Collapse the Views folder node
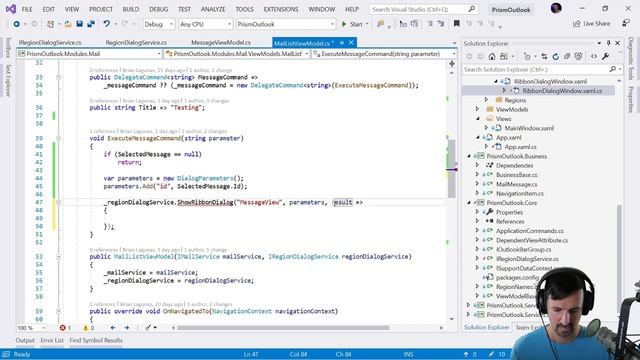This screenshot has width=640, height=360. [478, 118]
